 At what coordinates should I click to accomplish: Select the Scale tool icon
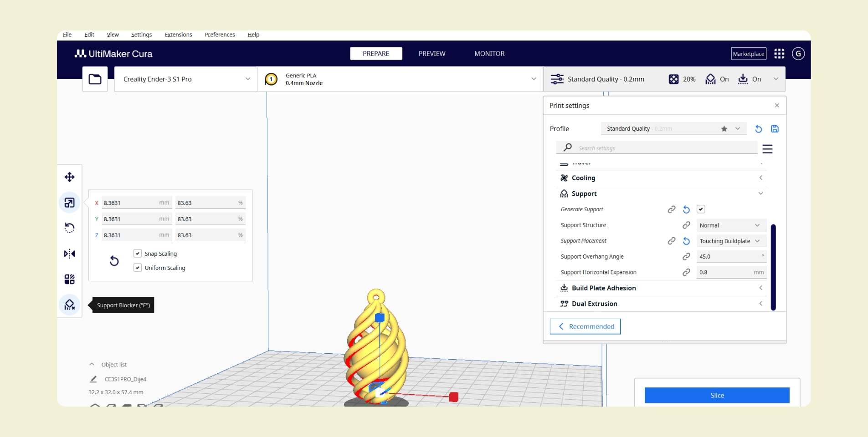click(x=69, y=203)
